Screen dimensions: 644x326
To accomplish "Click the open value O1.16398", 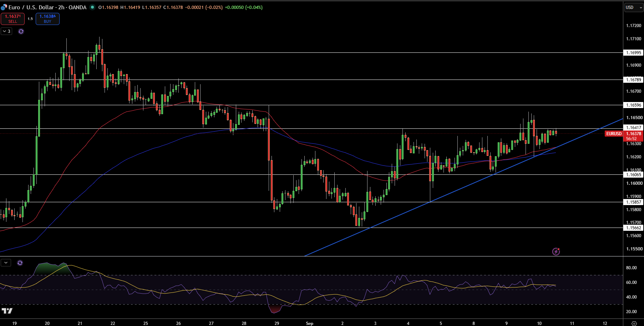I will 108,7.
